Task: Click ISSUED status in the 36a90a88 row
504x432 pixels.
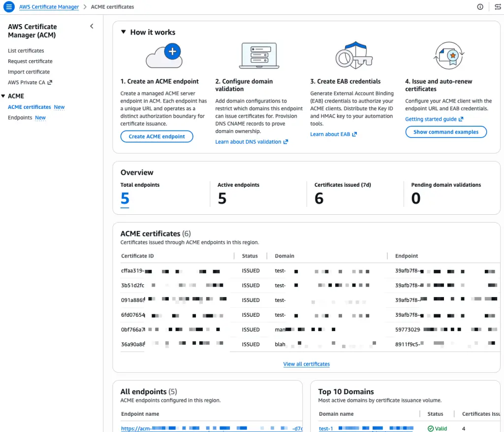Action: 251,344
